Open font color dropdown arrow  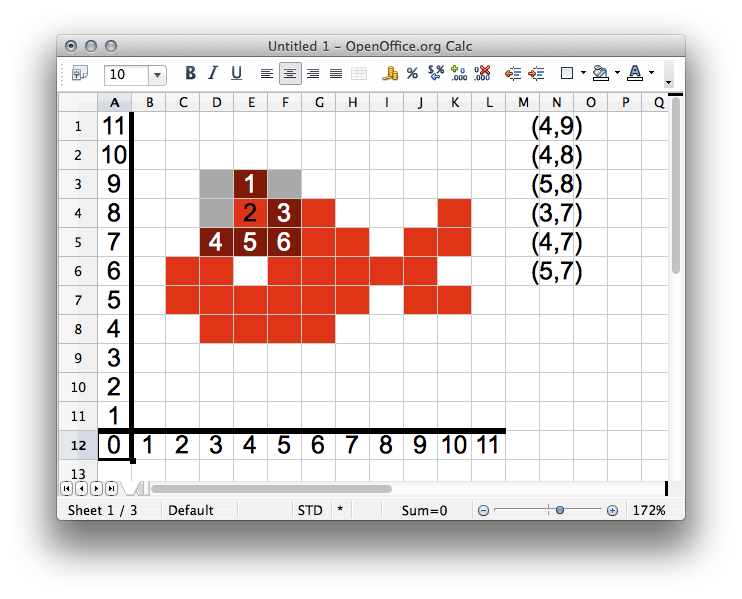[652, 73]
